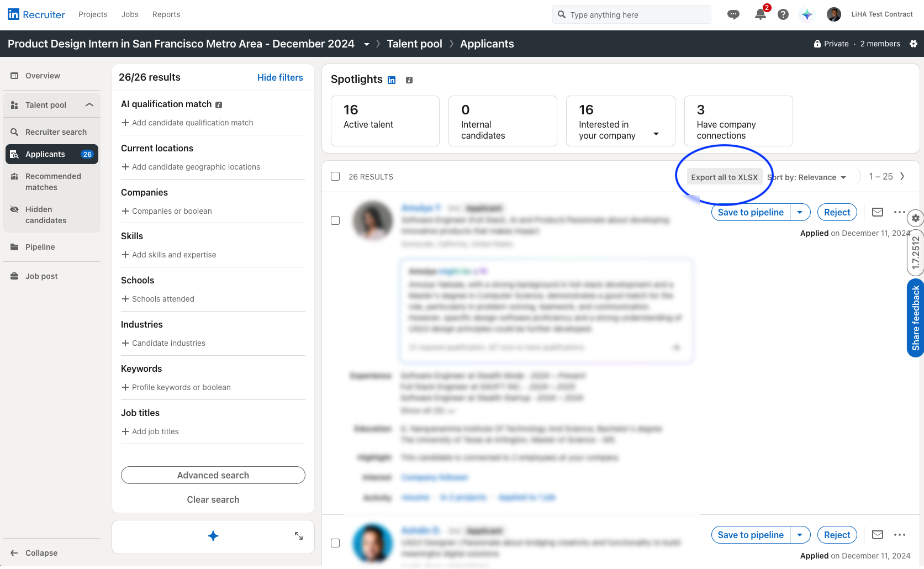
Task: Select the Active talent spotlight card
Action: 385,121
